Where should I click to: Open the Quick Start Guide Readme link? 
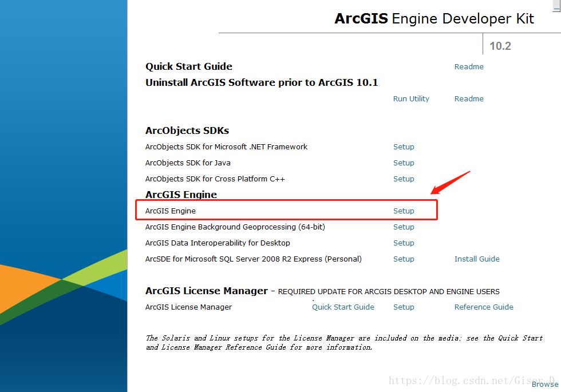(469, 66)
